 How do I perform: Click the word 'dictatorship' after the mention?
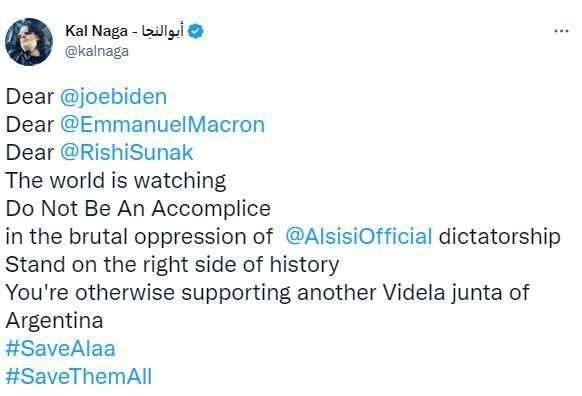pyautogui.click(x=500, y=237)
